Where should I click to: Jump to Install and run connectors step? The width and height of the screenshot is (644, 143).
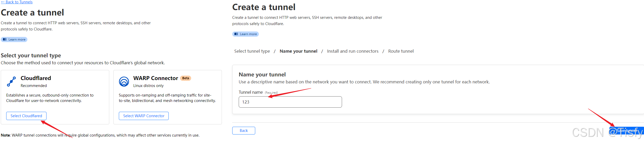pos(353,51)
